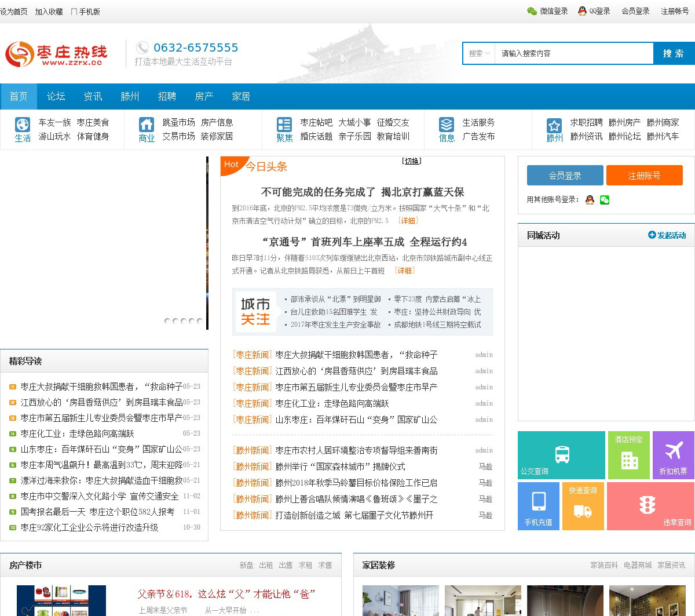The image size is (695, 616).
Task: Click the 违章查询 traffic violation tile
Action: point(650,506)
